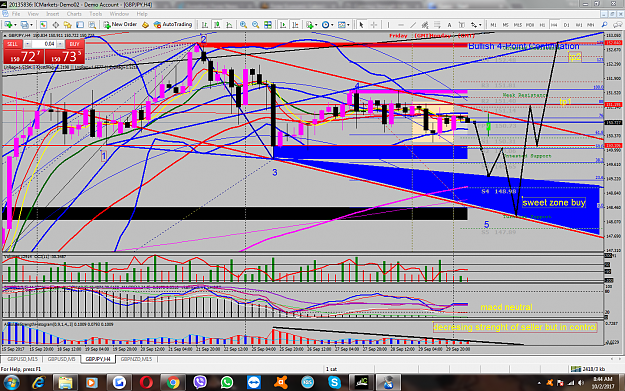Switch chart to line chart style
The width and height of the screenshot is (625, 391).
pos(229,25)
